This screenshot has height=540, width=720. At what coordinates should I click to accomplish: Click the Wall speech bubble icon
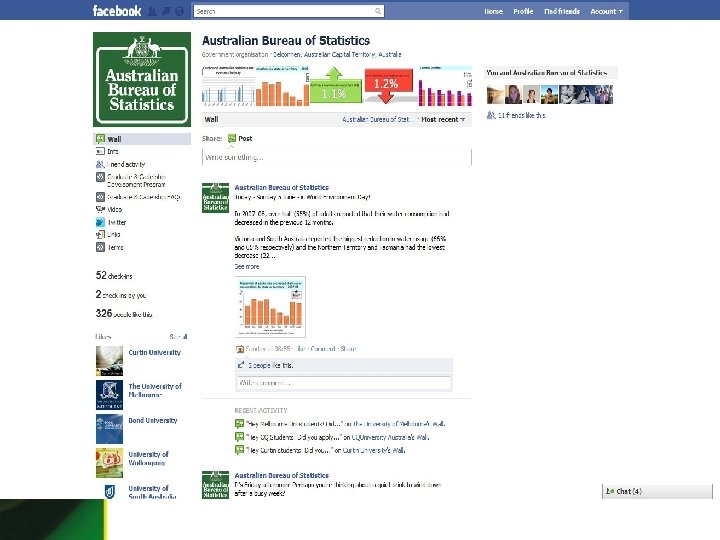[100, 139]
